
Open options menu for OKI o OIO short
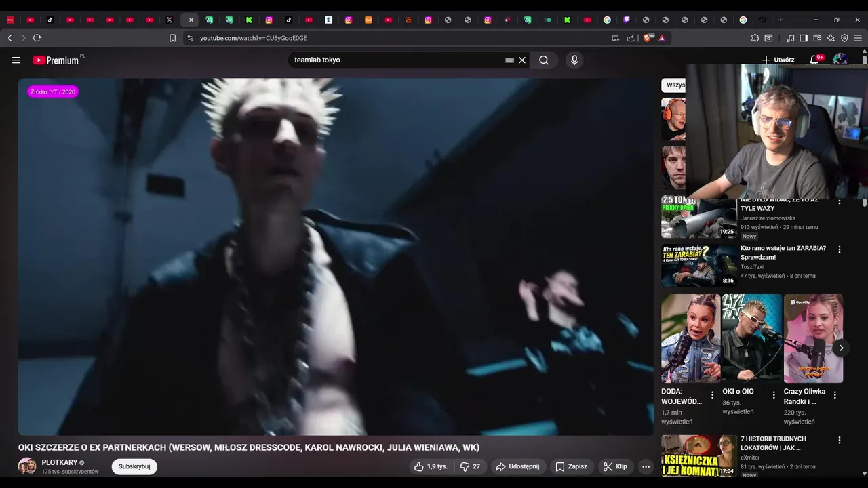pyautogui.click(x=774, y=395)
